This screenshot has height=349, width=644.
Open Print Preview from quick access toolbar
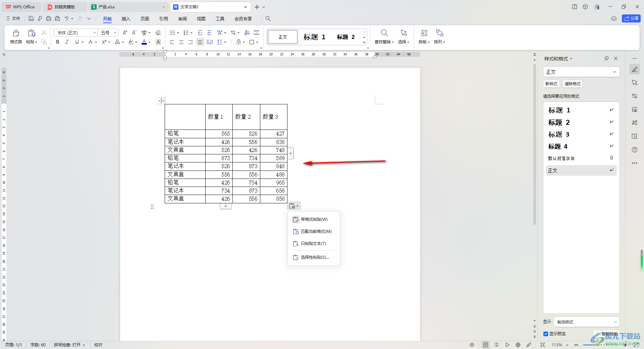57,18
